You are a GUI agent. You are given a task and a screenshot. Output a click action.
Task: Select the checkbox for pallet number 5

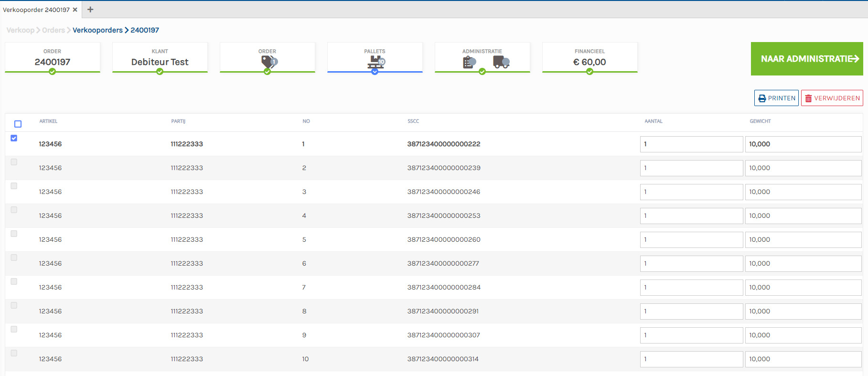14,234
